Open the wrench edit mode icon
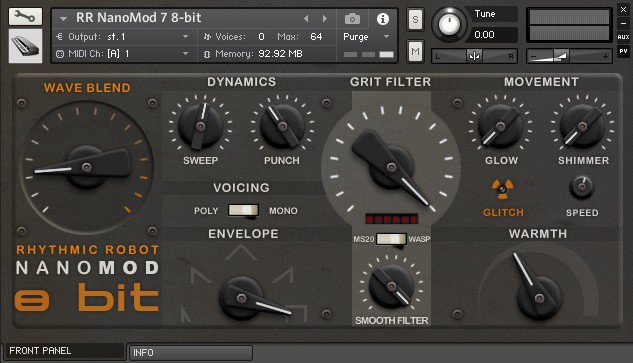This screenshot has height=363, width=633. click(25, 16)
